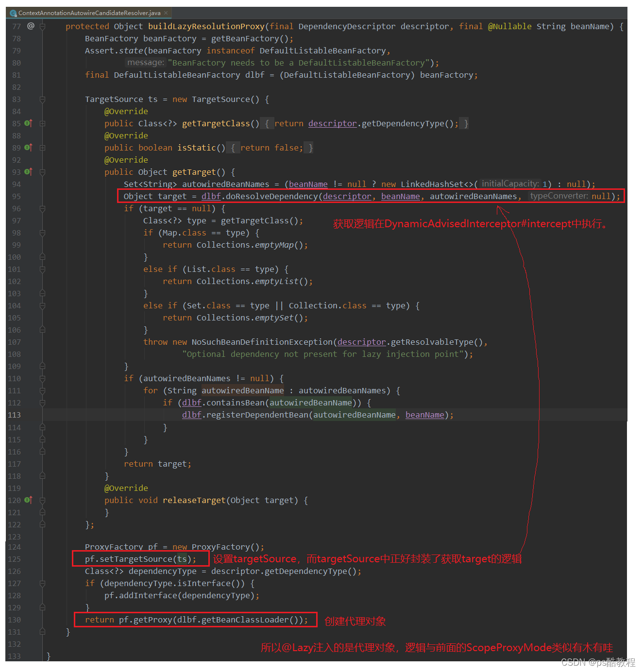Click containsBean call on line 112
Screen dimensions: 643x672
click(x=236, y=403)
